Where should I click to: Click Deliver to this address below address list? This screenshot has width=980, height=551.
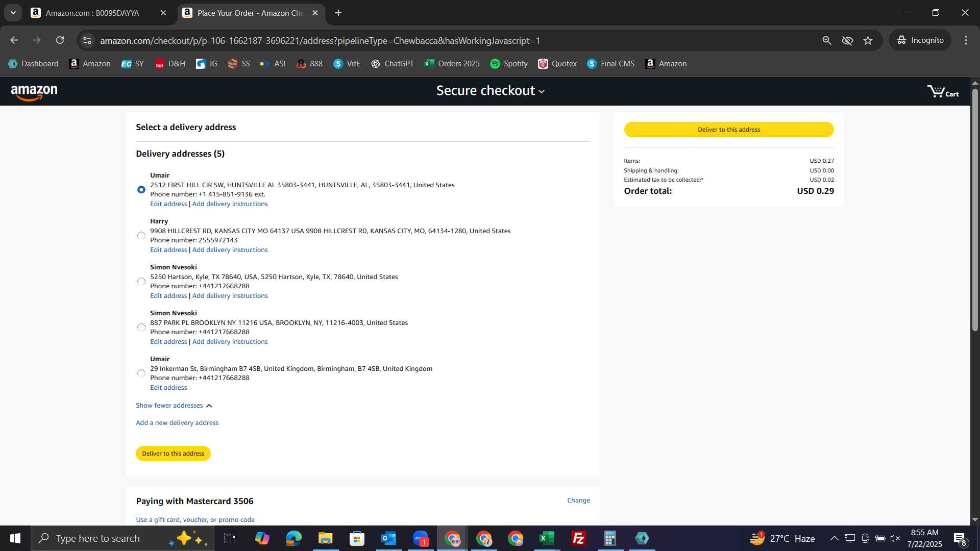[173, 454]
